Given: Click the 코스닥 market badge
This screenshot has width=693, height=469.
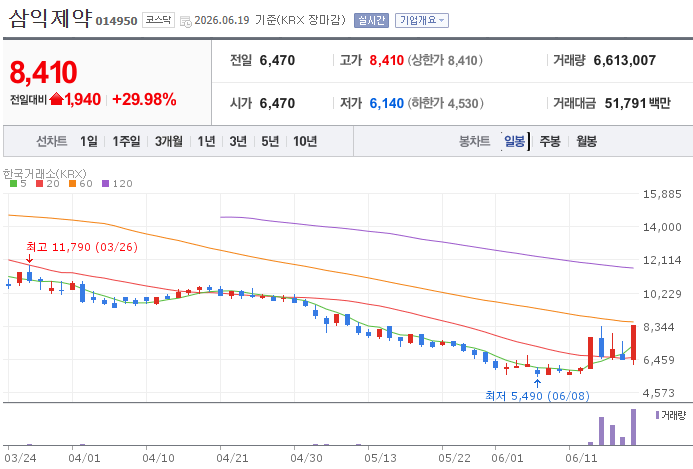Looking at the screenshot, I should [158, 20].
